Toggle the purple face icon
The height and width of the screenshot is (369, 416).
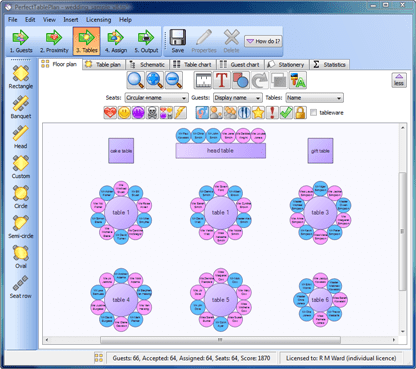coord(138,113)
